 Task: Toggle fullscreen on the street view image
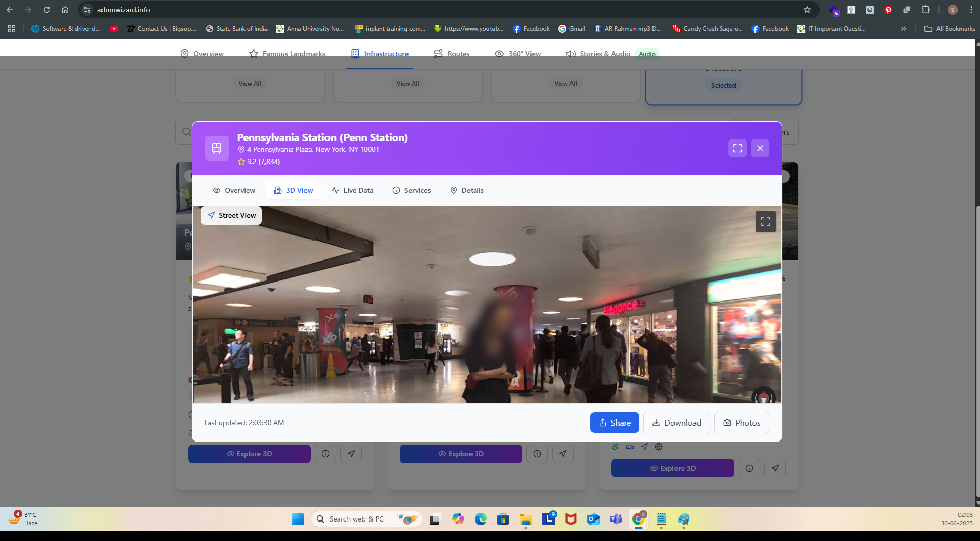click(x=766, y=222)
